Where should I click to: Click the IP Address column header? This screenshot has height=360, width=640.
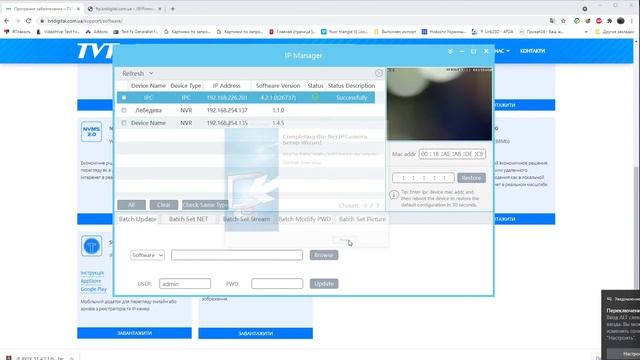(227, 86)
